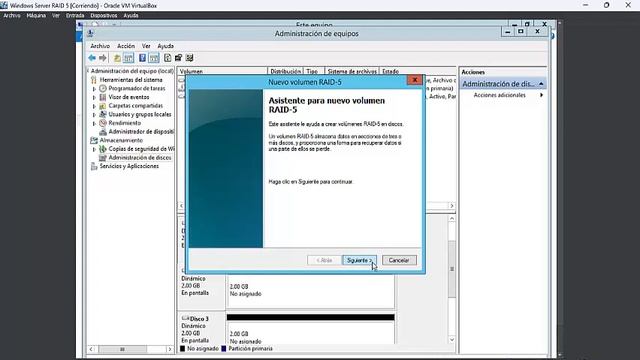Click the Disco 3 2,00 GB No asignado region
Image resolution: width=640 pixels, height=360 pixels.
(x=311, y=333)
